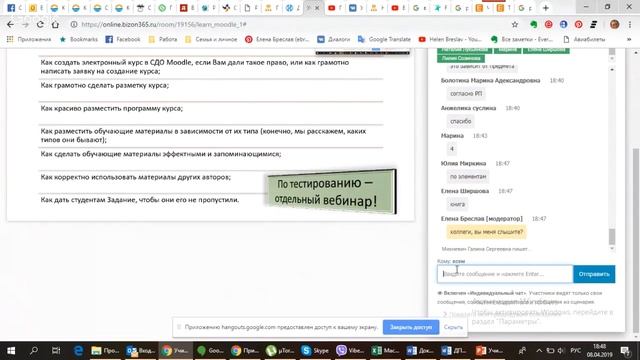Viewport: 640px width, 360px height.
Task: Open the Chrome profile avatar
Action: [x=614, y=24]
